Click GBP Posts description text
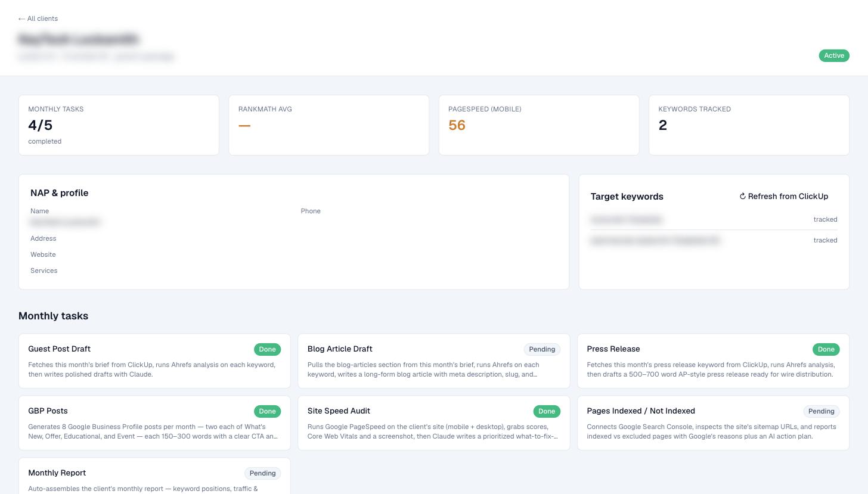Viewport: 868px width, 494px height. point(153,431)
